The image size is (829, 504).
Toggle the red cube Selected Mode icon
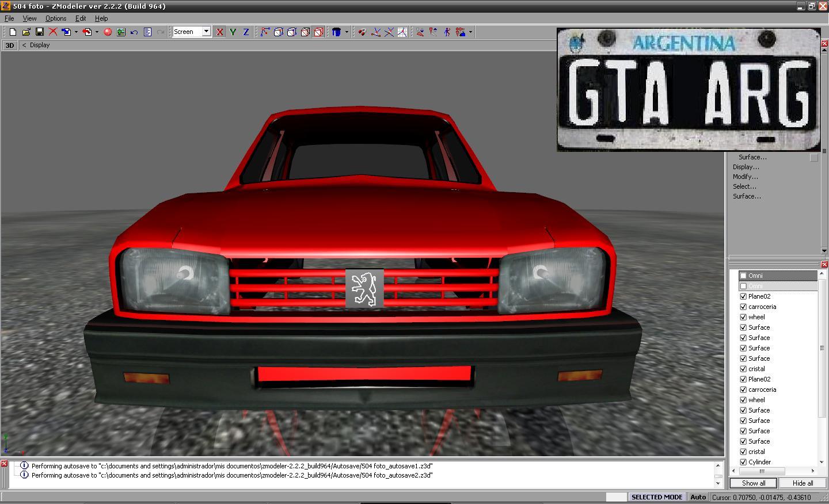pyautogui.click(x=318, y=32)
